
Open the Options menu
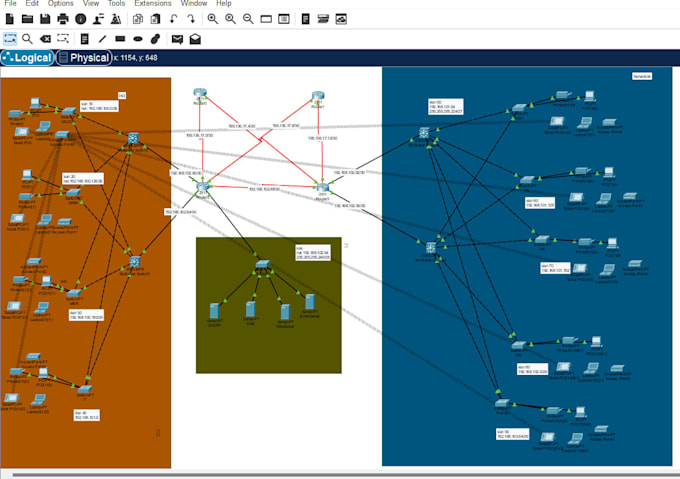[x=61, y=3]
